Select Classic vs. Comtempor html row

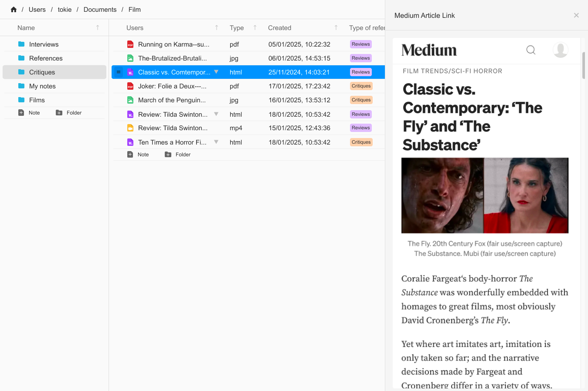tap(248, 72)
